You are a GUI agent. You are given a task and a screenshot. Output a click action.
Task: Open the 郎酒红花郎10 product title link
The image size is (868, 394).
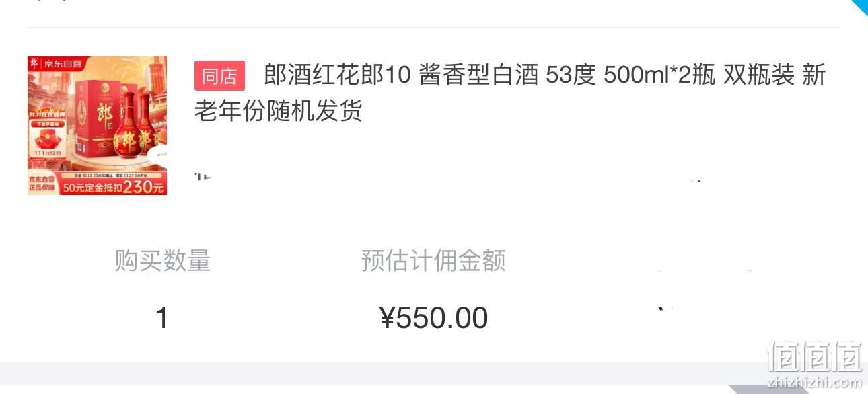(510, 92)
